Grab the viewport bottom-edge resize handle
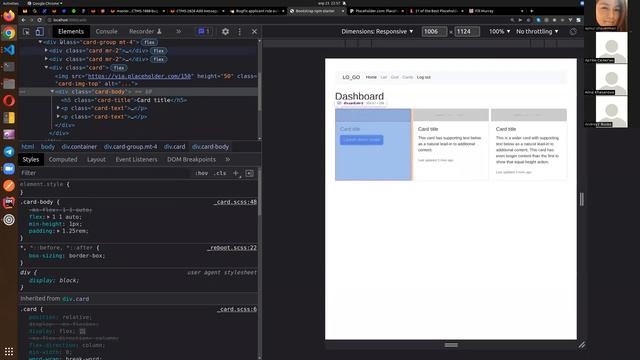 point(451,345)
